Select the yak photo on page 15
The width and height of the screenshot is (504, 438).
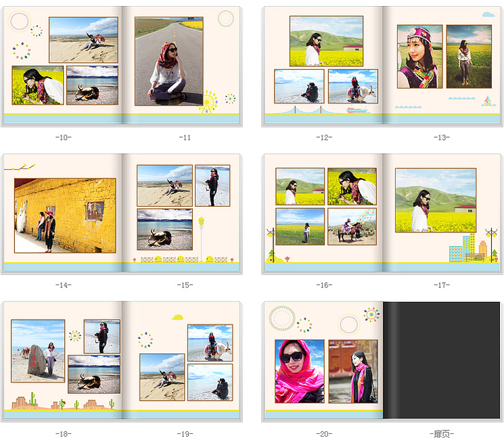pos(164,229)
